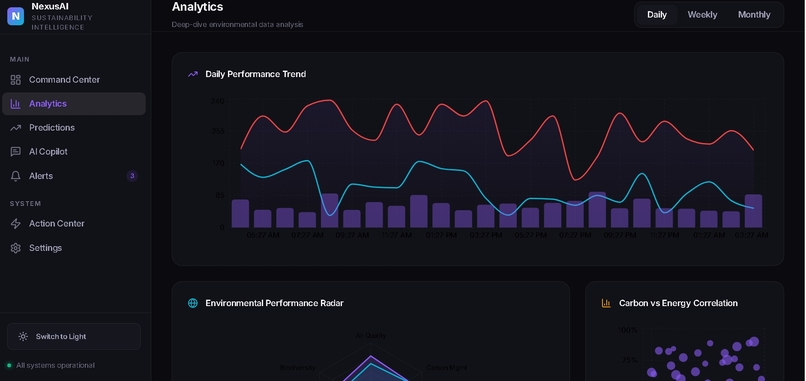The height and width of the screenshot is (381, 806).
Task: Click the Analytics page heading
Action: [197, 7]
